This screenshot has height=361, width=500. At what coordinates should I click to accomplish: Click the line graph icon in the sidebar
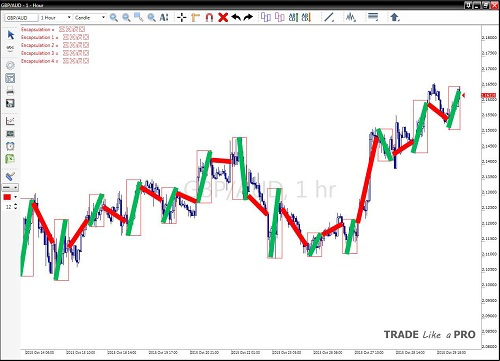pyautogui.click(x=10, y=121)
